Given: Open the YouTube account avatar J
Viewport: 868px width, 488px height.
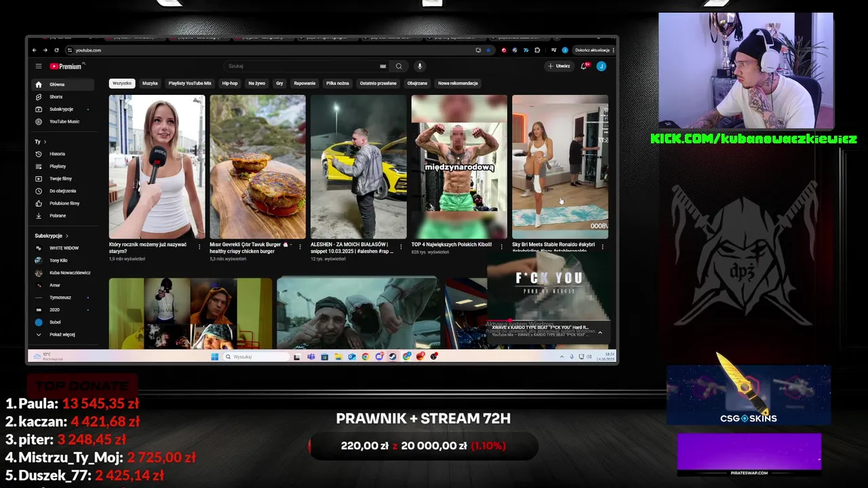Looking at the screenshot, I should click(601, 66).
